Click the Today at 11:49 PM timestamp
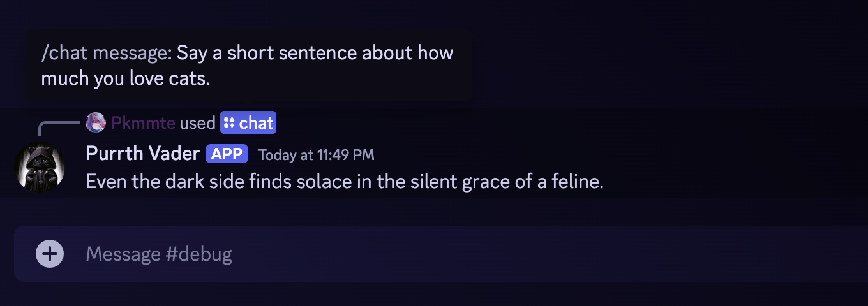This screenshot has width=868, height=306. (316, 155)
